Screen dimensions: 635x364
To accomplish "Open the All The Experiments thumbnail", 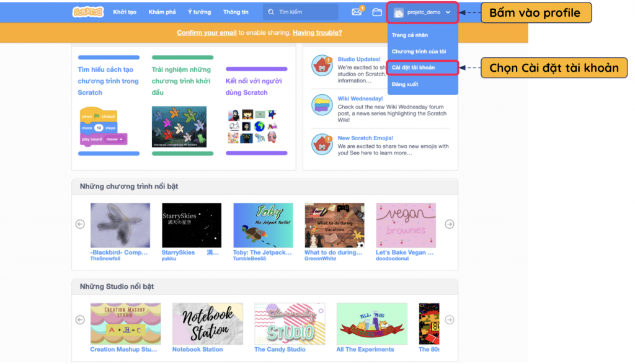I will 372,324.
